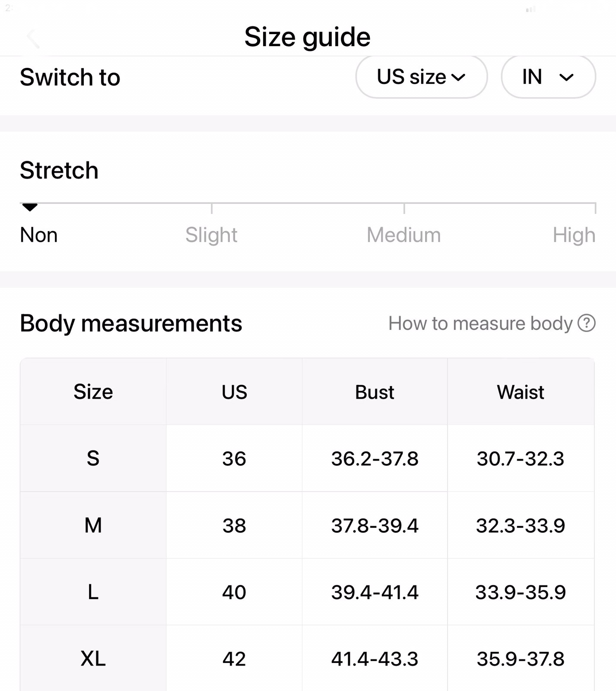Tap the back arrow in header

[x=33, y=38]
